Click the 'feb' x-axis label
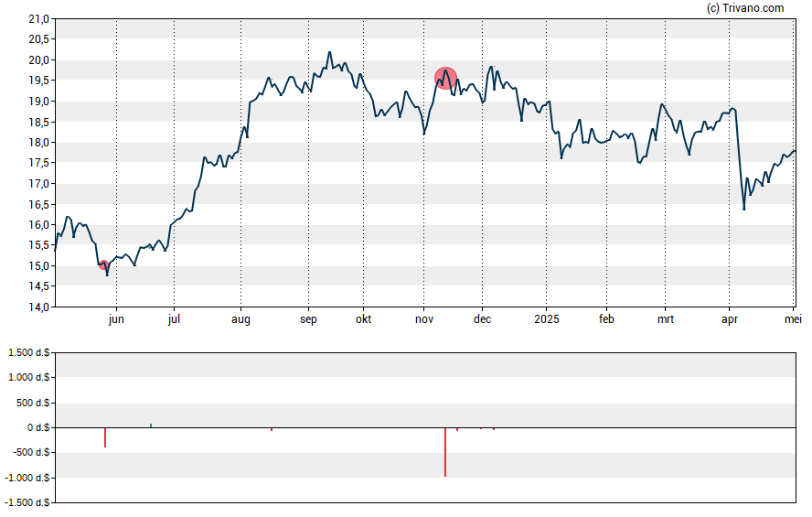Image resolution: width=812 pixels, height=517 pixels. pyautogui.click(x=606, y=319)
